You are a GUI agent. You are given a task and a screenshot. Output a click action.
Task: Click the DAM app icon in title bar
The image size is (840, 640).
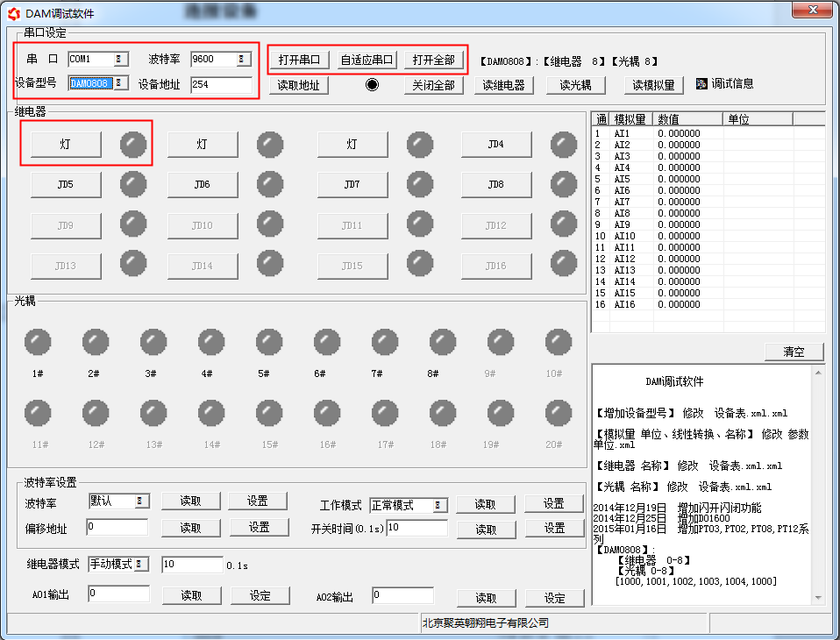point(13,13)
